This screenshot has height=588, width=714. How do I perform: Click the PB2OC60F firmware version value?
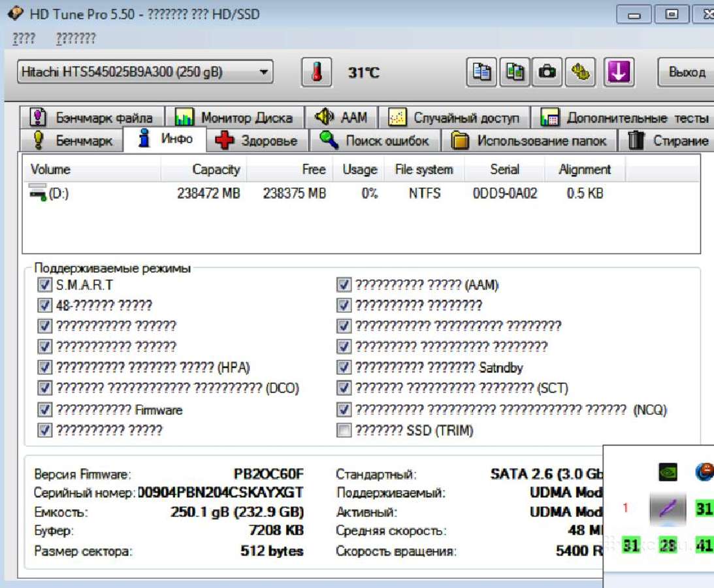(268, 474)
